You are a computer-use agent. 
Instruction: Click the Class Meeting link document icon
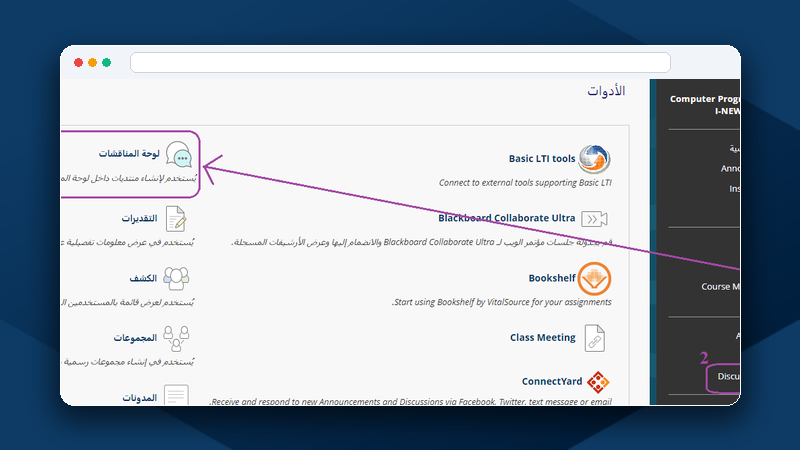pos(594,338)
